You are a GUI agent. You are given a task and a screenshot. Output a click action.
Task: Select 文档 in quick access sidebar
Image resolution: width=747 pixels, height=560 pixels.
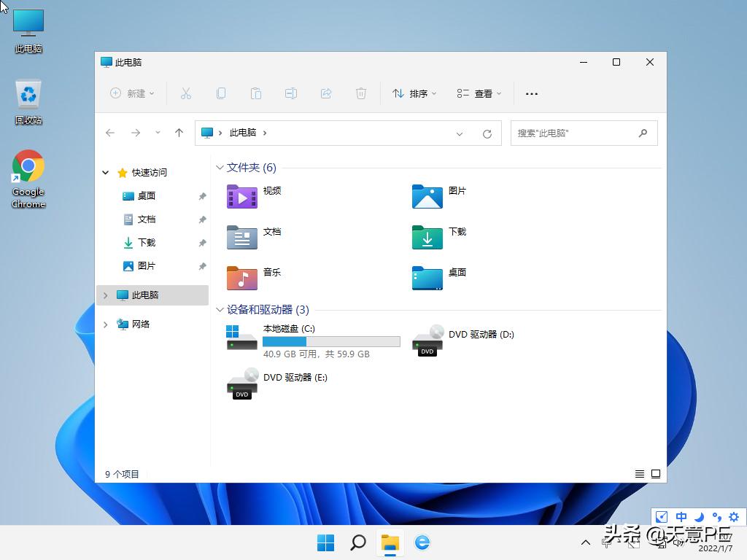146,219
